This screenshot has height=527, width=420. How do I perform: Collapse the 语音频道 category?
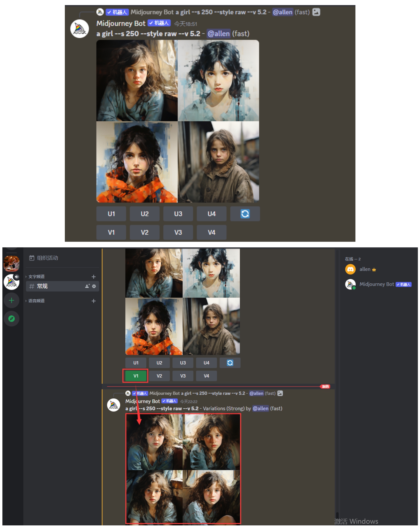tap(37, 301)
